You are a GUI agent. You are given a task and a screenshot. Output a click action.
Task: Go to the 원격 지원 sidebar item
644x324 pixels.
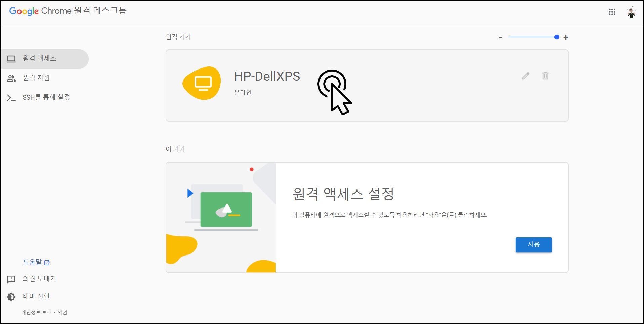[x=44, y=78]
